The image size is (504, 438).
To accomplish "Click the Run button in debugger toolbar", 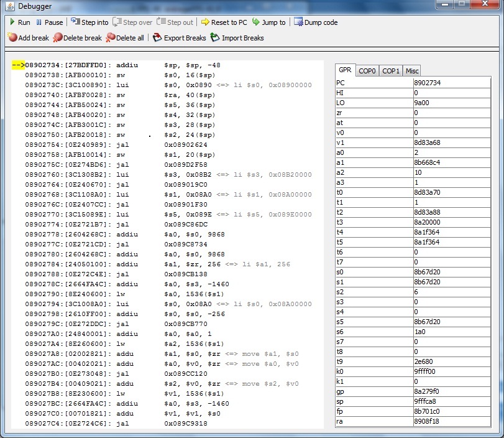I will coord(19,22).
